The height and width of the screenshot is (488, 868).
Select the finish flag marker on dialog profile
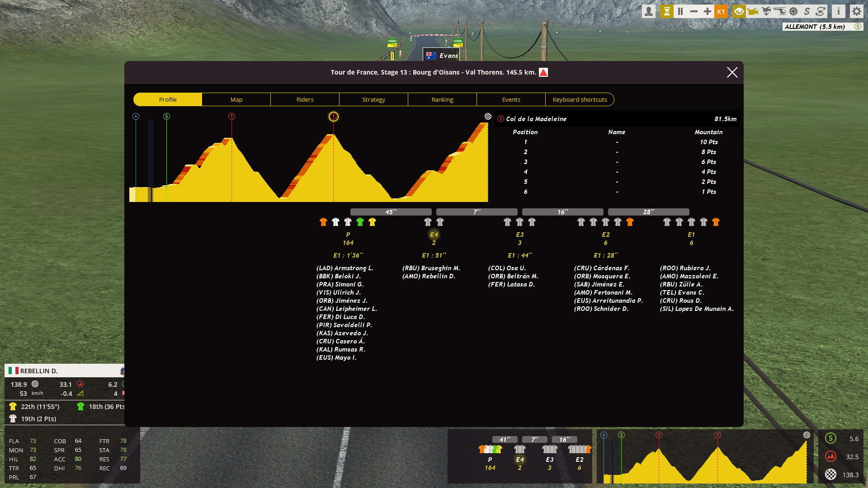[x=488, y=117]
